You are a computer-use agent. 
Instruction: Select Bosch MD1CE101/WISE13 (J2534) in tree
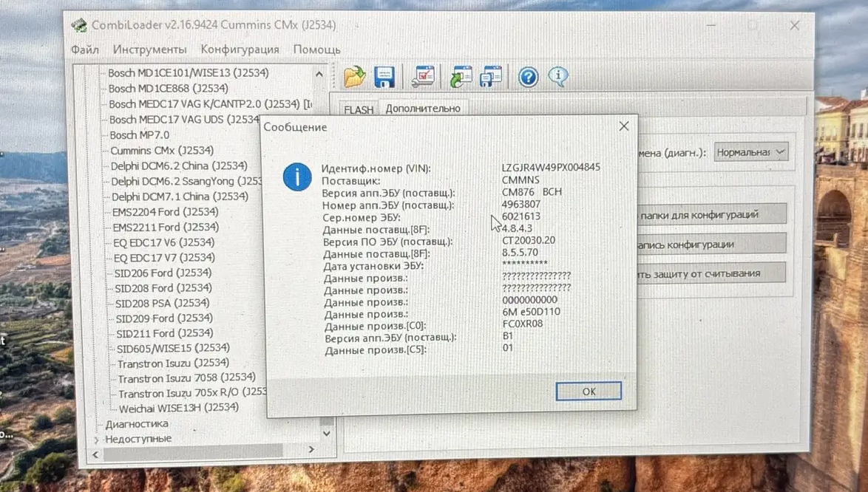click(189, 73)
